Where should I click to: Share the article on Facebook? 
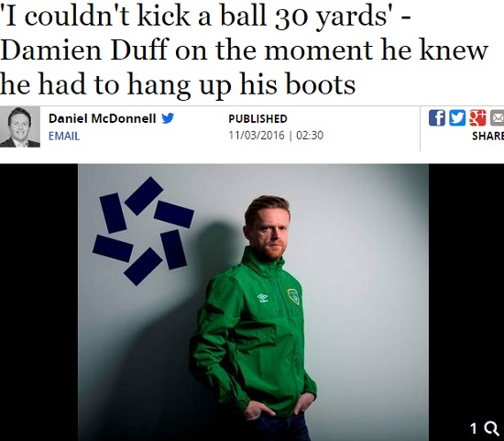point(437,117)
